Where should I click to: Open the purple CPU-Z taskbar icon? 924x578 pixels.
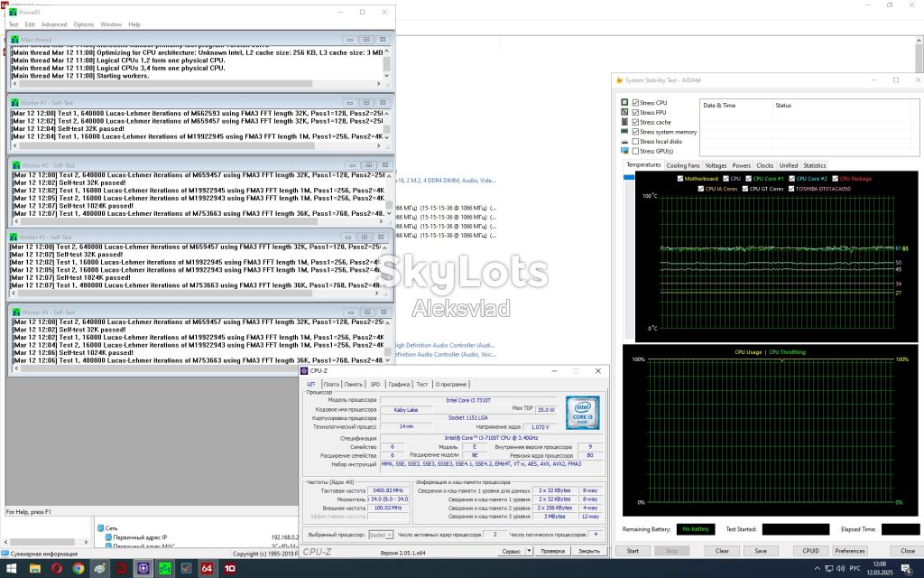click(x=143, y=569)
